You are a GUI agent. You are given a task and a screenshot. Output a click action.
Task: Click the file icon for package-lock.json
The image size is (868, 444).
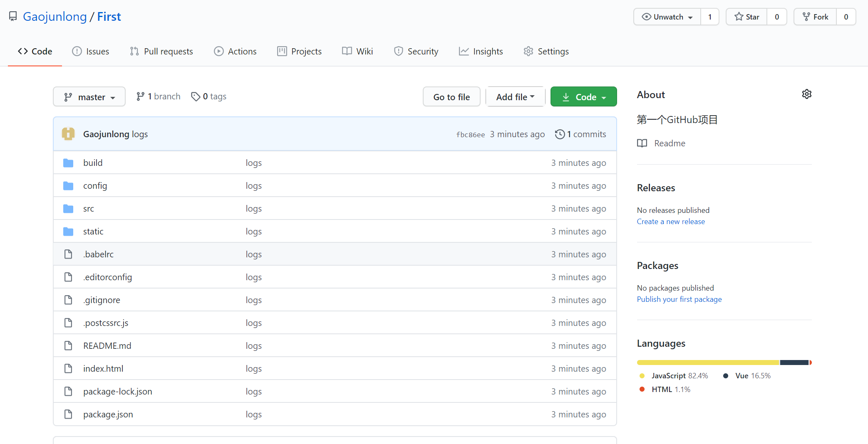tap(68, 391)
